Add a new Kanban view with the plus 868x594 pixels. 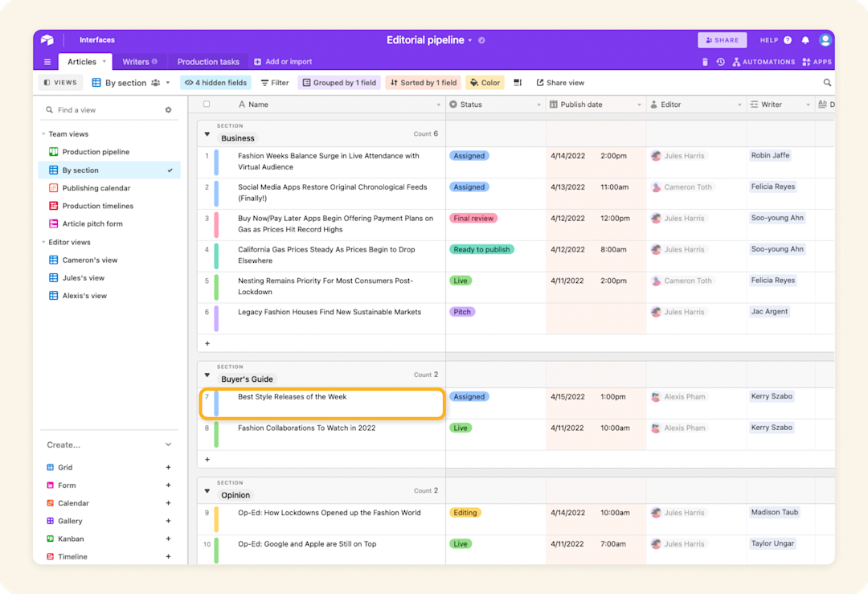168,539
